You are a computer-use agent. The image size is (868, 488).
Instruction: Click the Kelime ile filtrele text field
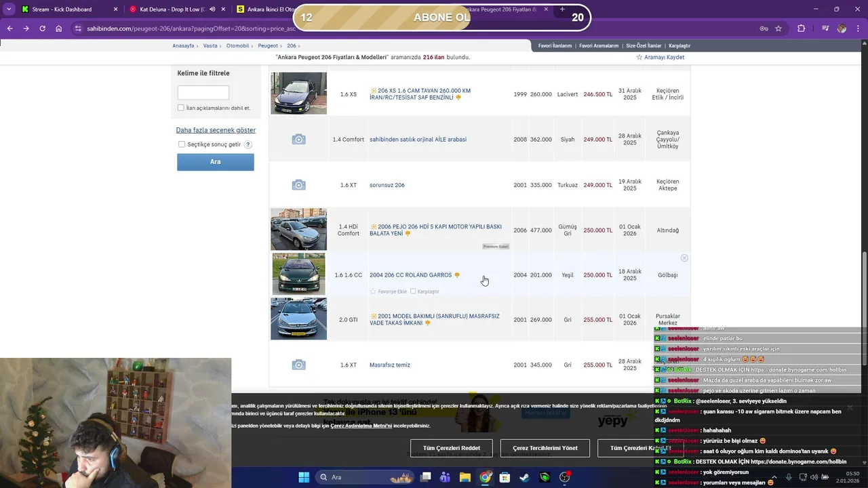(x=203, y=93)
